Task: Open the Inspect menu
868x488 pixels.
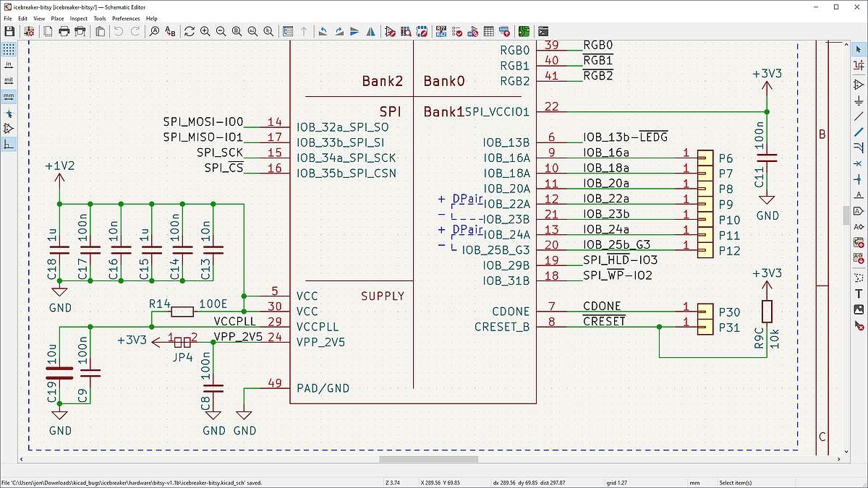Action: [78, 18]
